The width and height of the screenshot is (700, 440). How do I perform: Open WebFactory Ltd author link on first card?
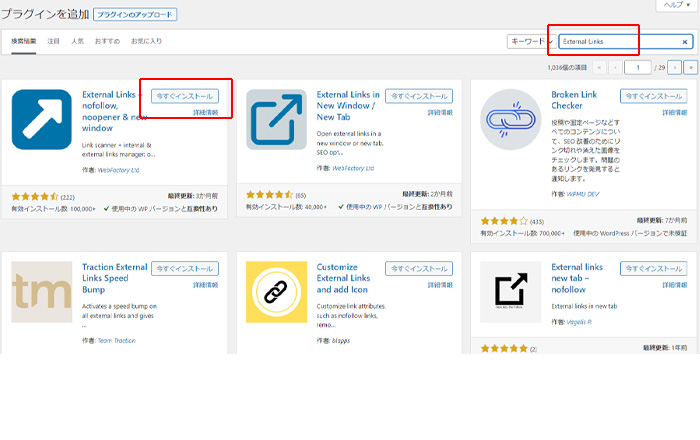[118, 170]
